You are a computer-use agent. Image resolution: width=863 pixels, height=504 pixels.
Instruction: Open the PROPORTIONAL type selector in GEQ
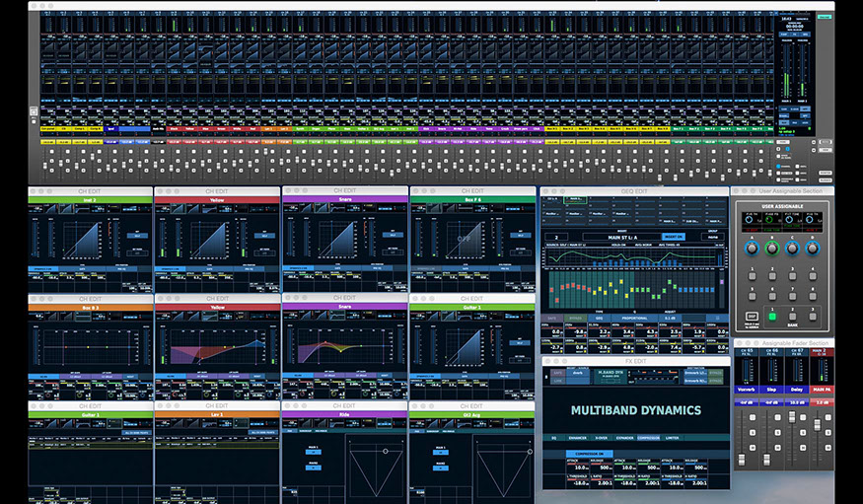coord(636,319)
